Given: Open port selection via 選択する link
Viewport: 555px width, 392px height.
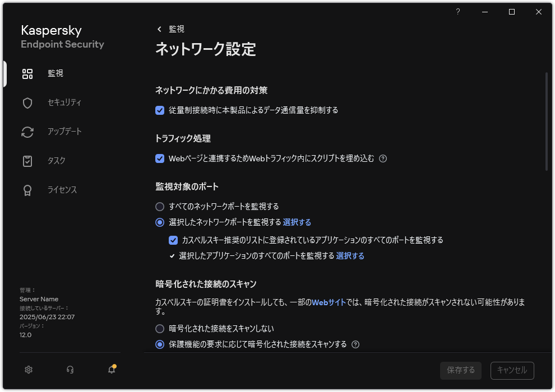Looking at the screenshot, I should [x=297, y=222].
